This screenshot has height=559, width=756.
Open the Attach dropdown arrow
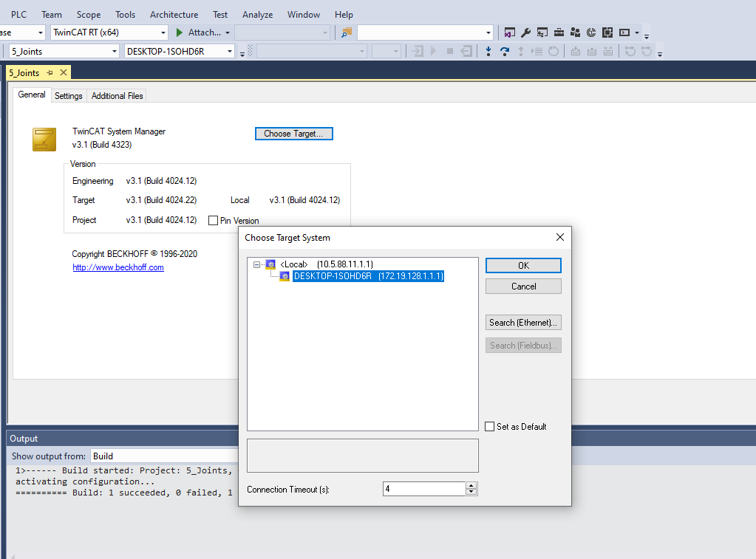(x=228, y=32)
